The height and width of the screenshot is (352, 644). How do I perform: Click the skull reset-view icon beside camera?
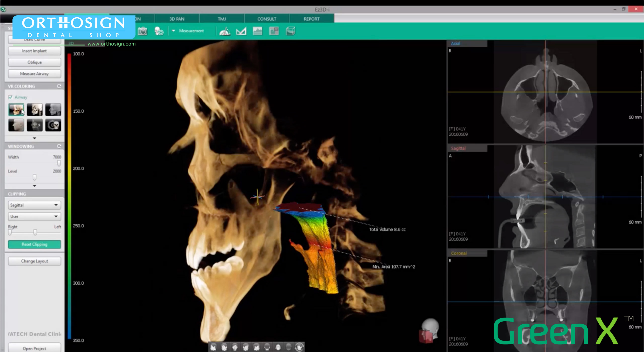click(159, 31)
